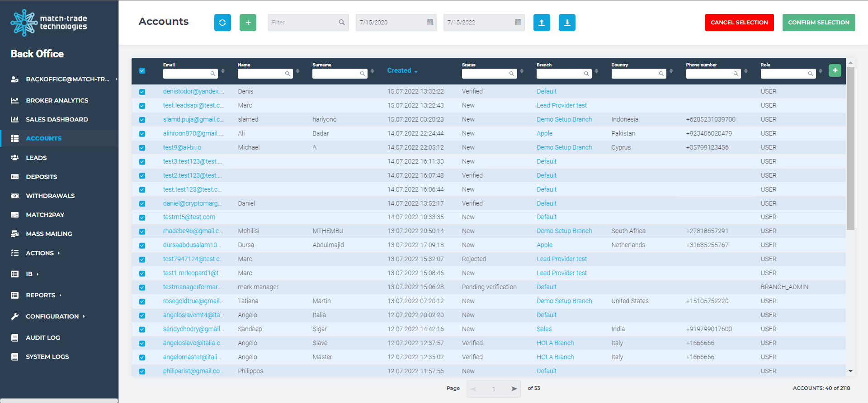
Task: Click the green add account plus icon
Action: (x=248, y=23)
